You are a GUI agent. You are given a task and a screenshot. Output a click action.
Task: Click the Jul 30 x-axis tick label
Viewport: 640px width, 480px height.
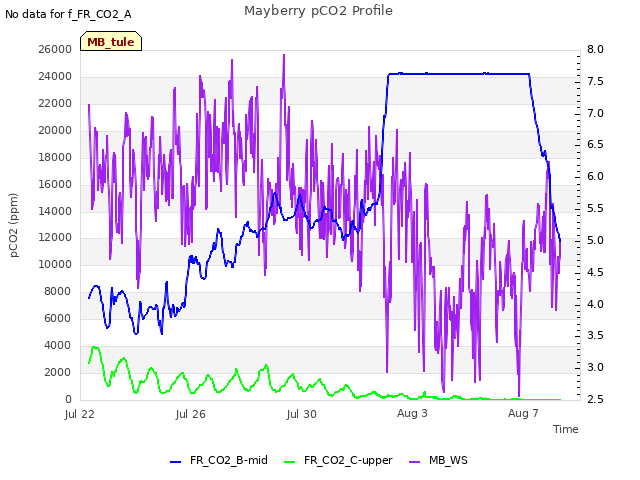pyautogui.click(x=302, y=414)
